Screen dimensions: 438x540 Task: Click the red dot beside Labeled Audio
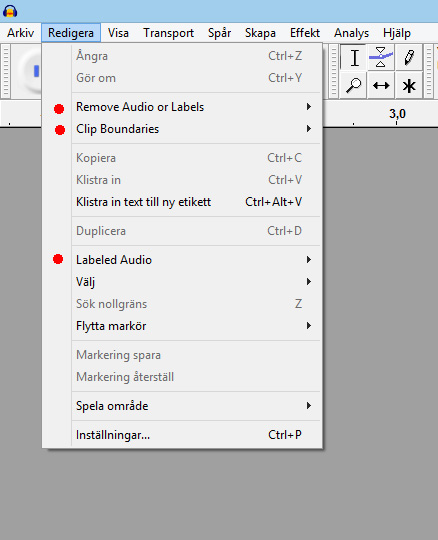[x=58, y=259]
